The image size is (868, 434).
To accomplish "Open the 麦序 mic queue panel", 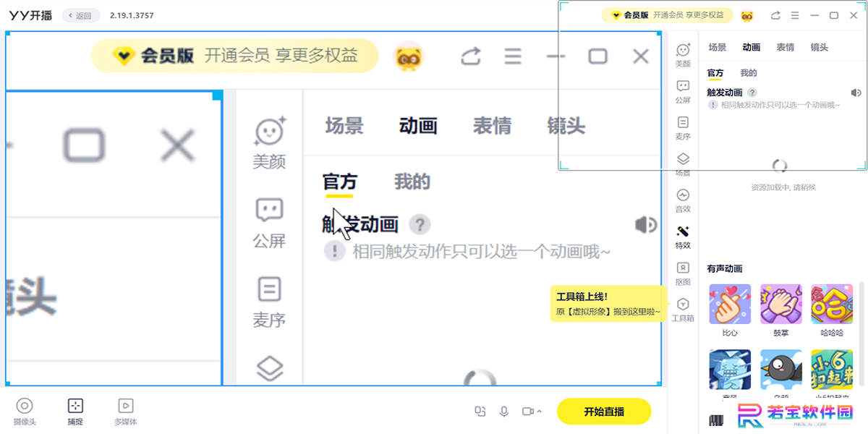I will point(683,128).
